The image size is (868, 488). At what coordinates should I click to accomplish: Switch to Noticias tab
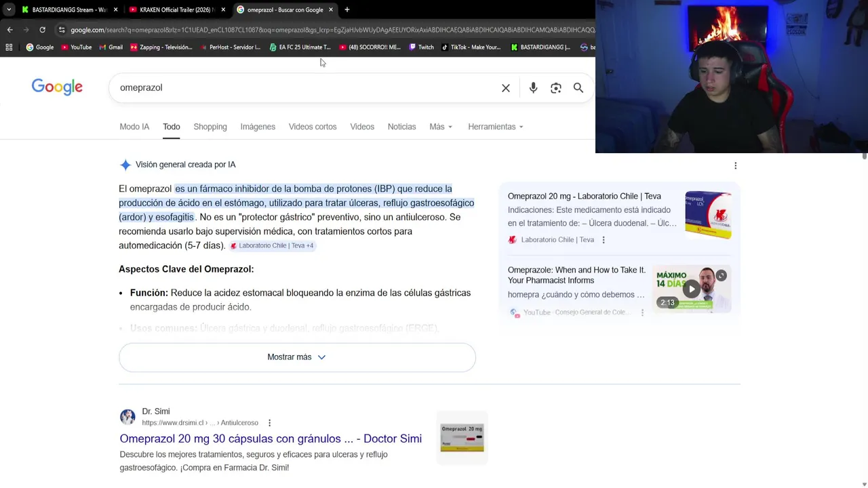[401, 127]
